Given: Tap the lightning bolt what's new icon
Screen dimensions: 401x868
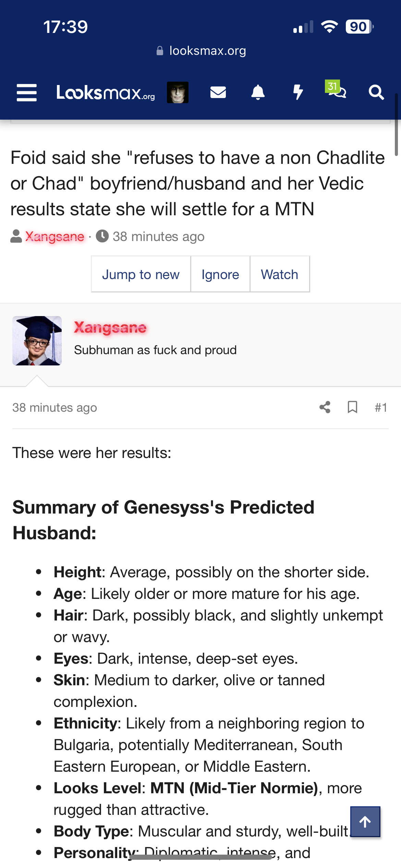Looking at the screenshot, I should pyautogui.click(x=298, y=93).
